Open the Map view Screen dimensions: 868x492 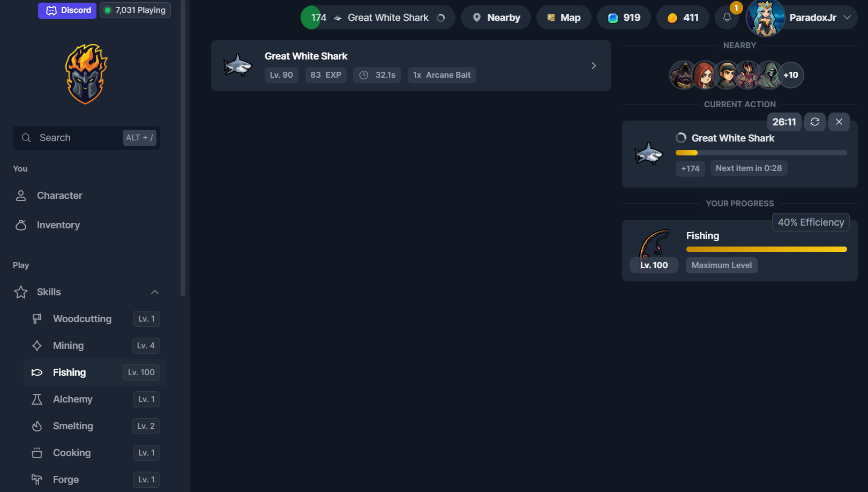coord(564,18)
